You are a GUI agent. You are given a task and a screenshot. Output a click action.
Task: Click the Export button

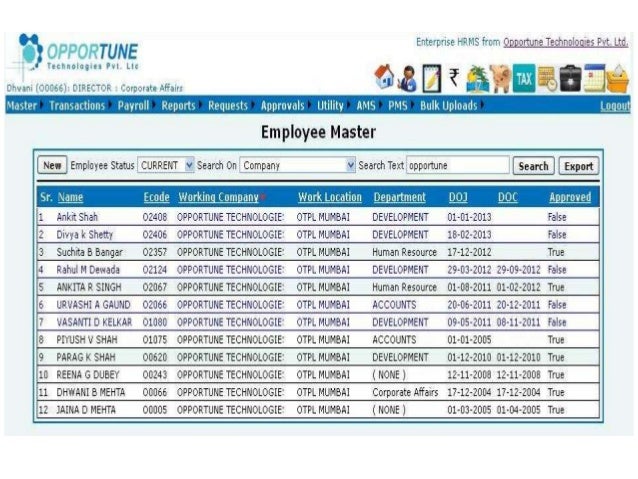[x=579, y=166]
